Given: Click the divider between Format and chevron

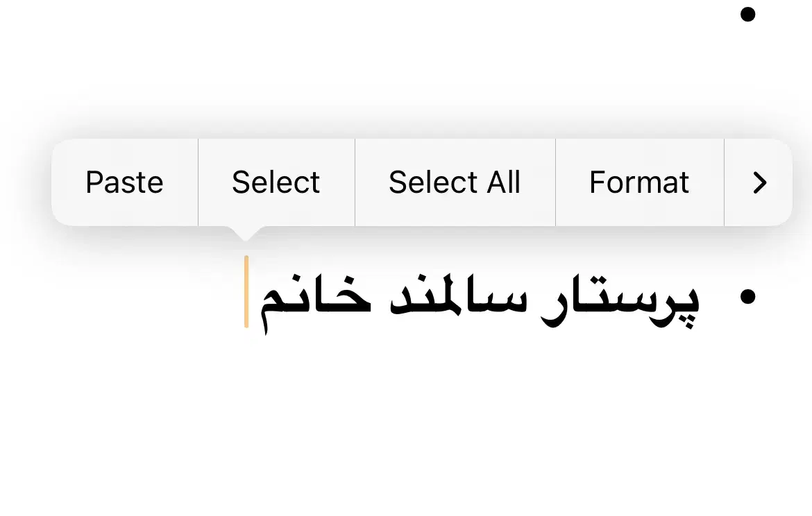Looking at the screenshot, I should coord(725,182).
